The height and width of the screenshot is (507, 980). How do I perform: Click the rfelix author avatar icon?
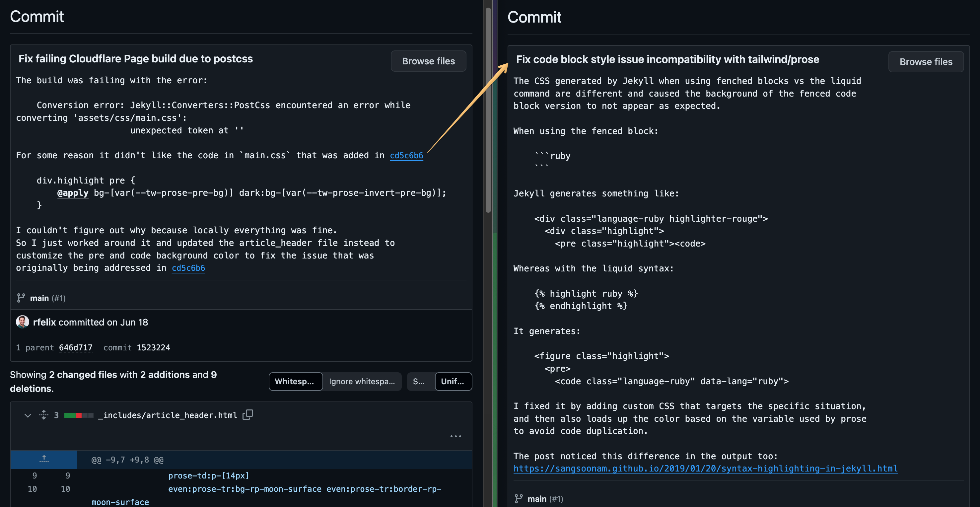[23, 322]
